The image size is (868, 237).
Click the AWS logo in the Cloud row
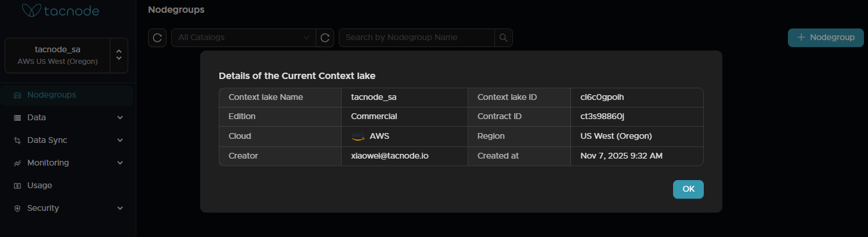[357, 137]
